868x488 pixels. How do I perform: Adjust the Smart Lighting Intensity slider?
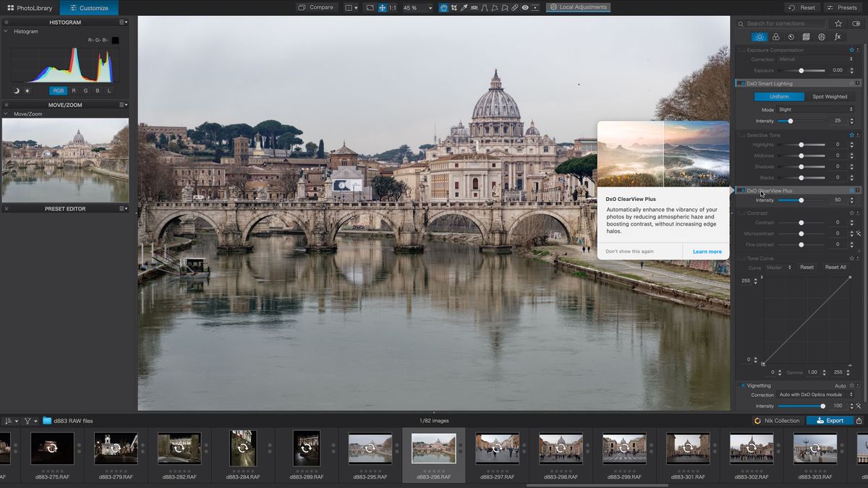801,121
